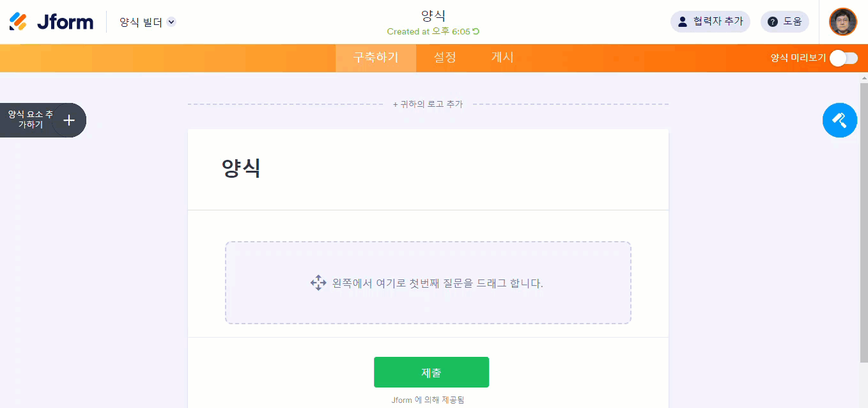Click the 귀하의 로고 추가 link

click(428, 104)
